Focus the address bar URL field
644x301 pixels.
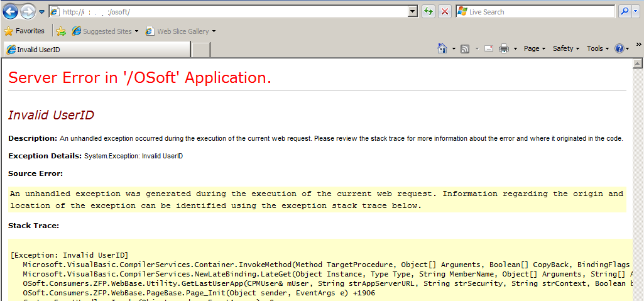[228, 12]
